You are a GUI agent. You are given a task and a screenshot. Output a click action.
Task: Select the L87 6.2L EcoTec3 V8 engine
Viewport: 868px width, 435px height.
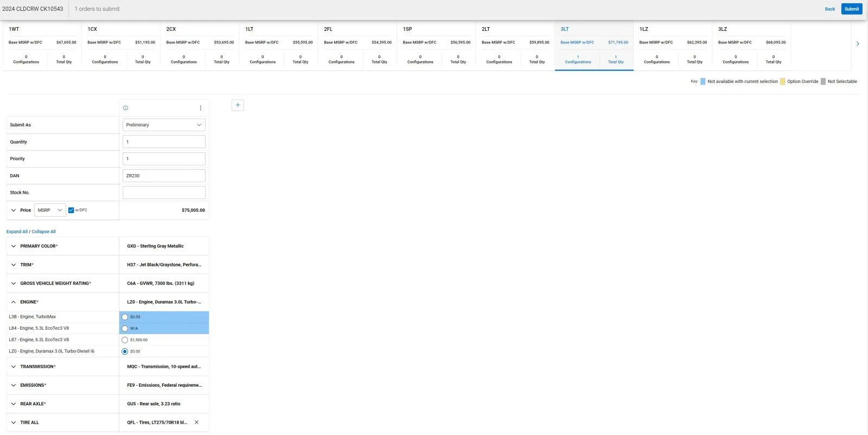[125, 340]
